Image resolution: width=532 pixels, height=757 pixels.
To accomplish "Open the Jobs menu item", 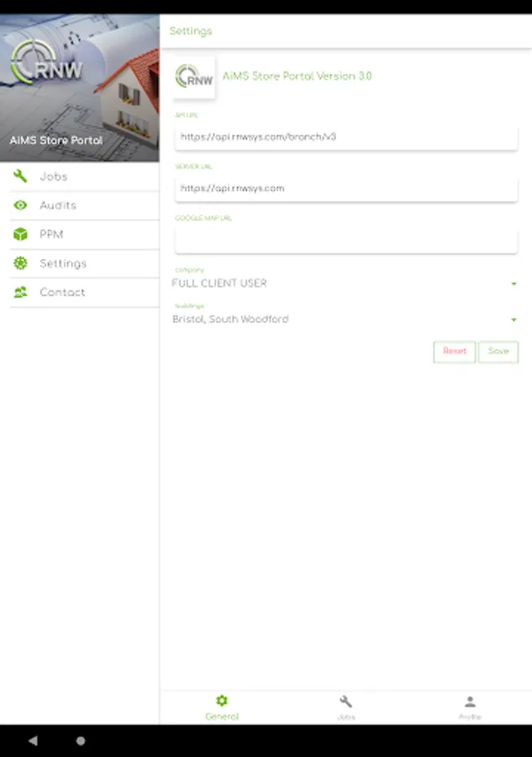I will click(84, 177).
